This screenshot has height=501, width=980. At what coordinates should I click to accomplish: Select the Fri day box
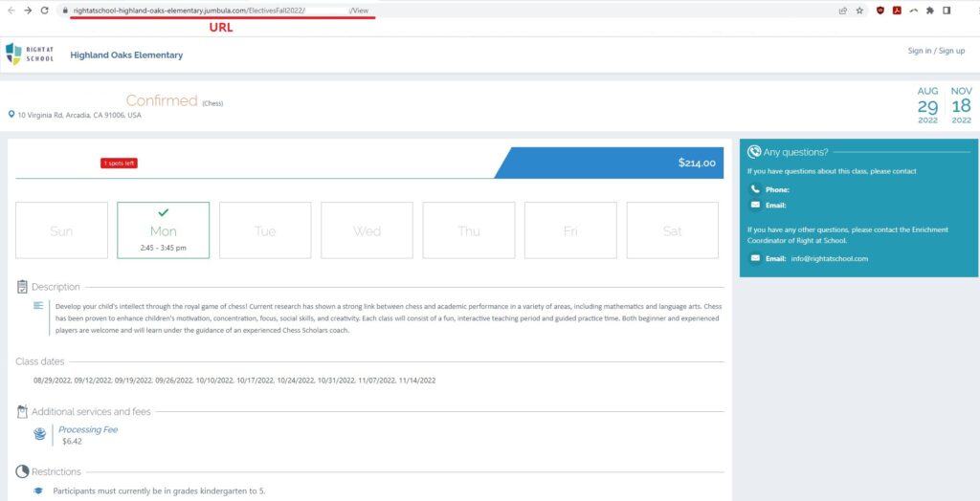[x=570, y=230]
